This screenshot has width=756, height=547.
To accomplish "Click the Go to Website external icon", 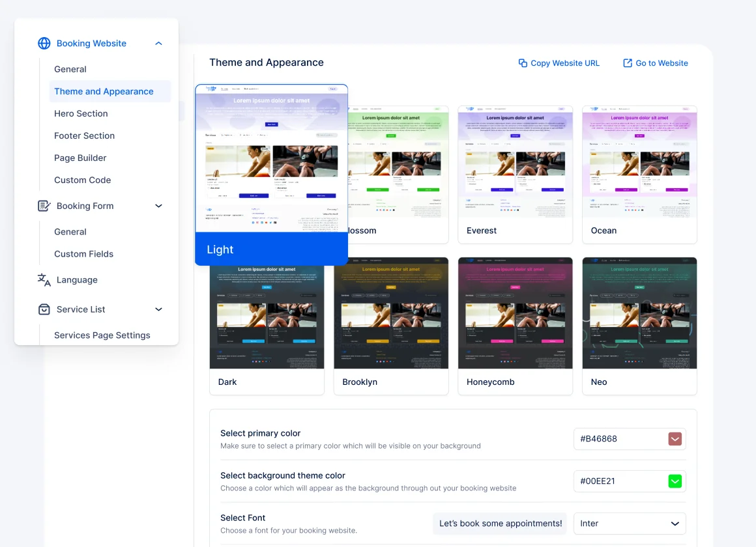I will point(628,63).
